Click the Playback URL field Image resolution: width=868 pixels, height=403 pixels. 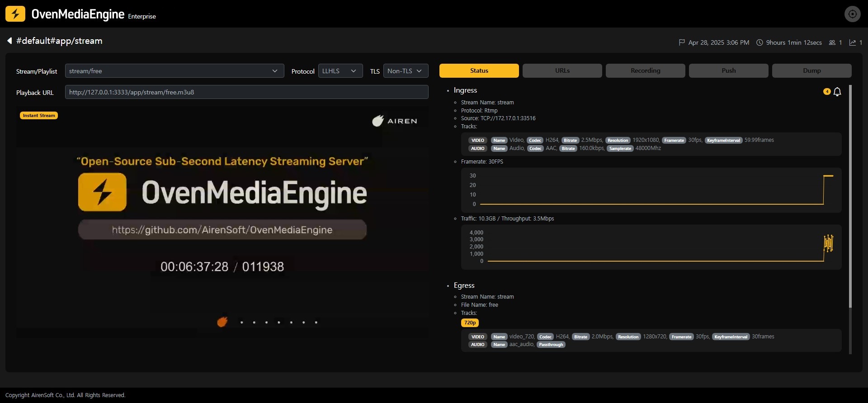pyautogui.click(x=247, y=92)
